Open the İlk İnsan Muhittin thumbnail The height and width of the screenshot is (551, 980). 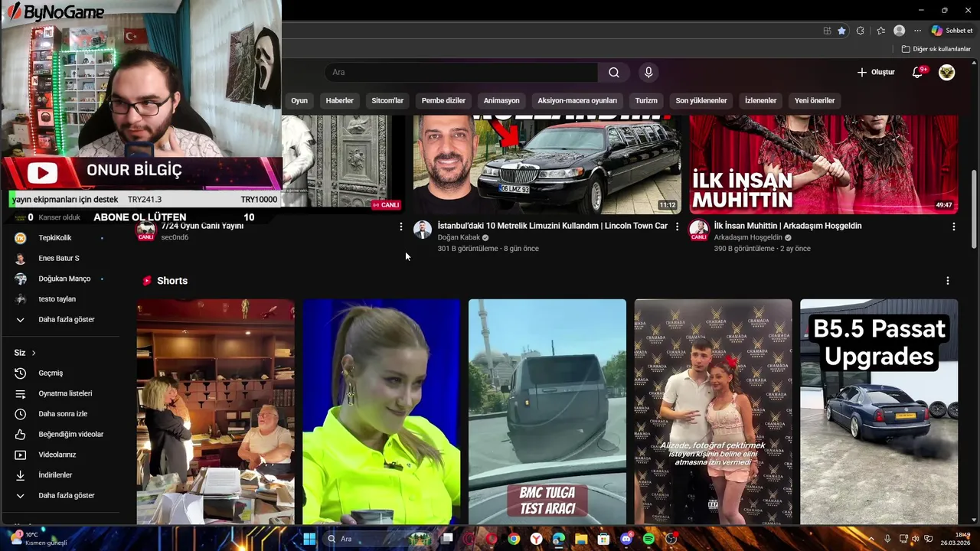point(824,165)
